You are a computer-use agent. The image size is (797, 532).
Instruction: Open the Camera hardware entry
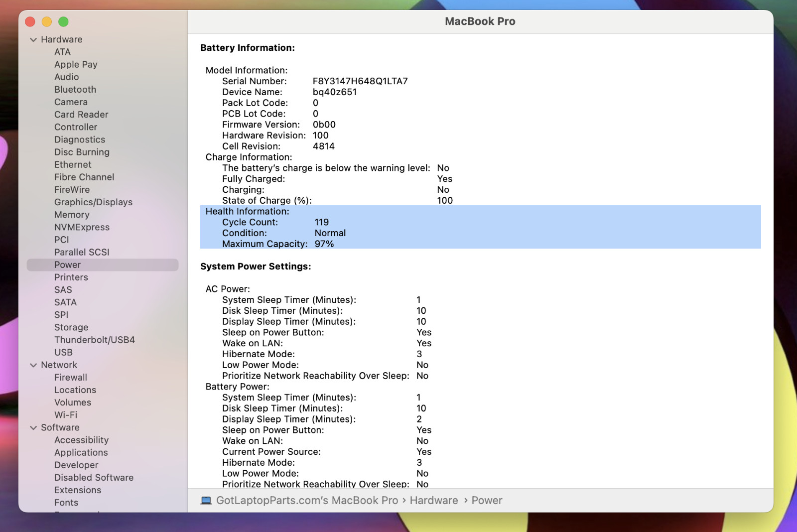[71, 102]
